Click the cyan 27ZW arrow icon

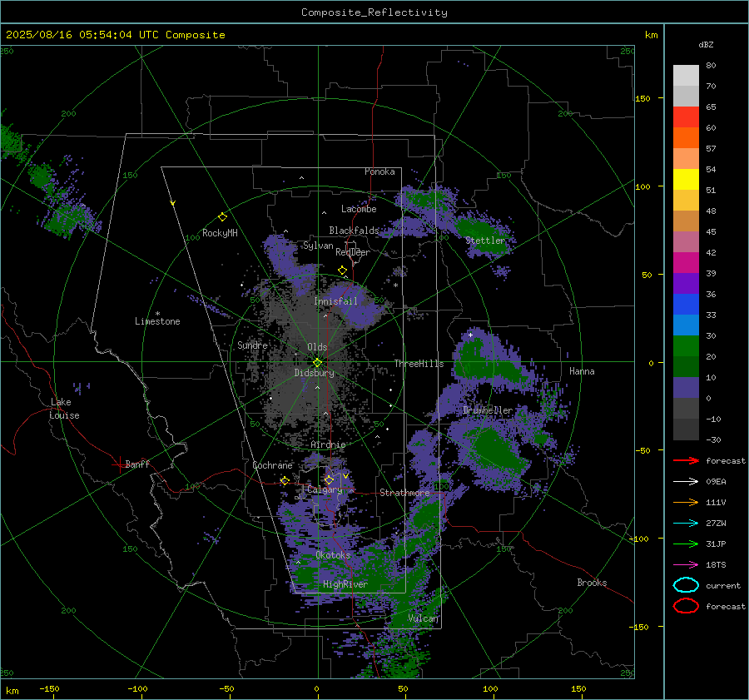686,524
